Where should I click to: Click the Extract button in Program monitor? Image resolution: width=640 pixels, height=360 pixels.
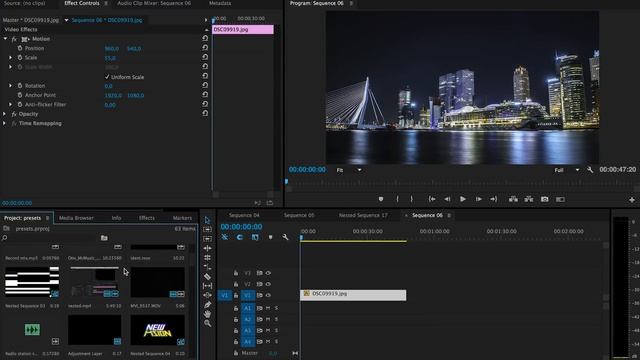[529, 199]
